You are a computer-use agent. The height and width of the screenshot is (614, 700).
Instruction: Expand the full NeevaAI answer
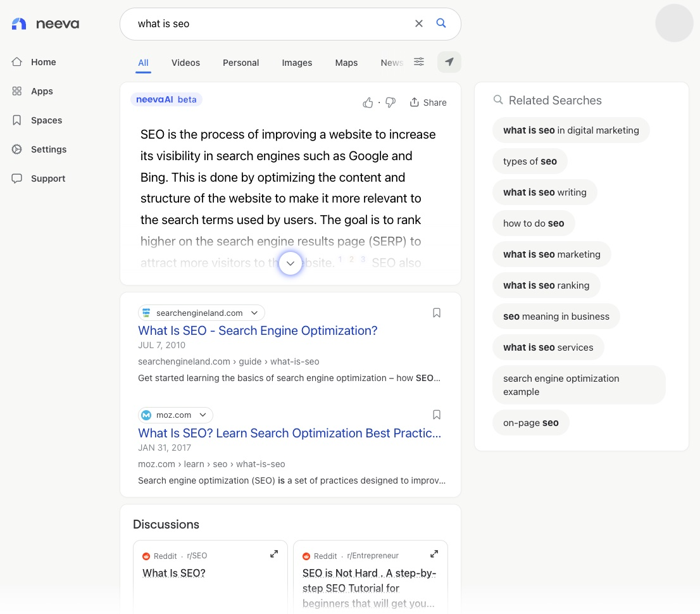coord(291,263)
